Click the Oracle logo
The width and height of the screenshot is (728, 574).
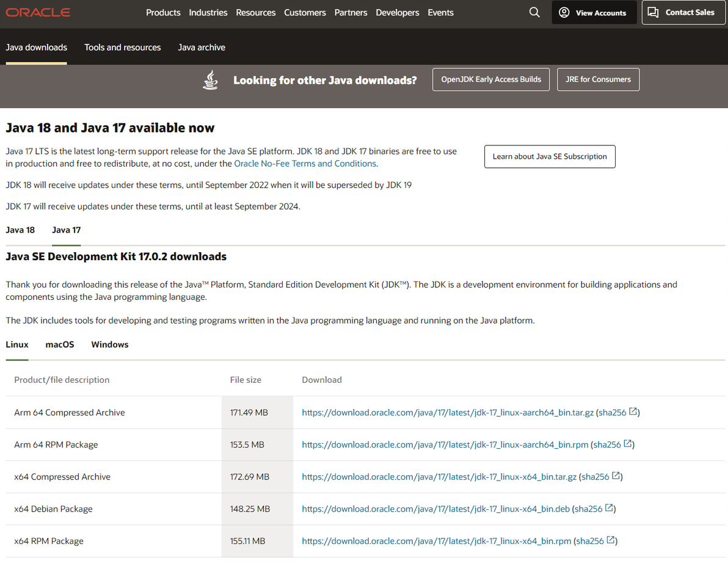38,12
